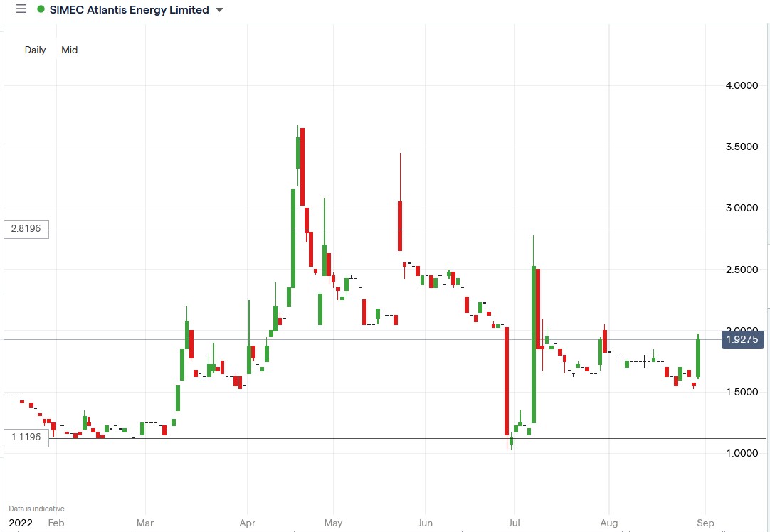Click the 1.9275 current price tag
This screenshot has width=770, height=532.
pyautogui.click(x=742, y=340)
